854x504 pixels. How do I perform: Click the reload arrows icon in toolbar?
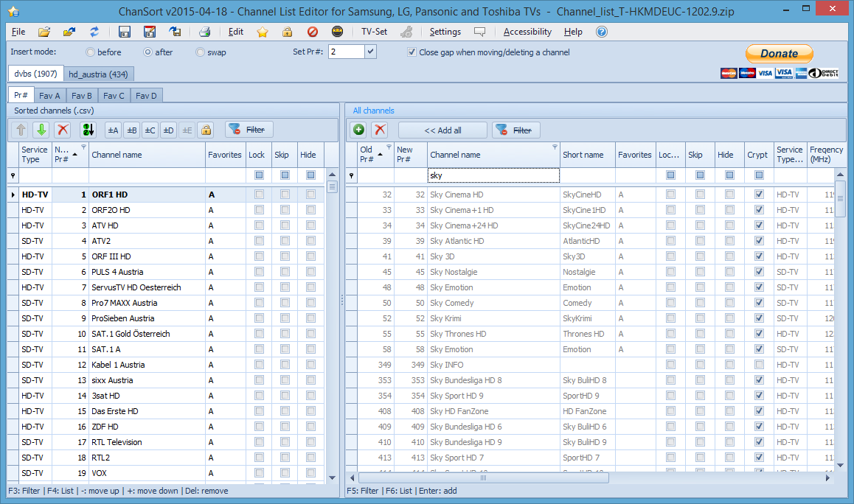tap(94, 32)
